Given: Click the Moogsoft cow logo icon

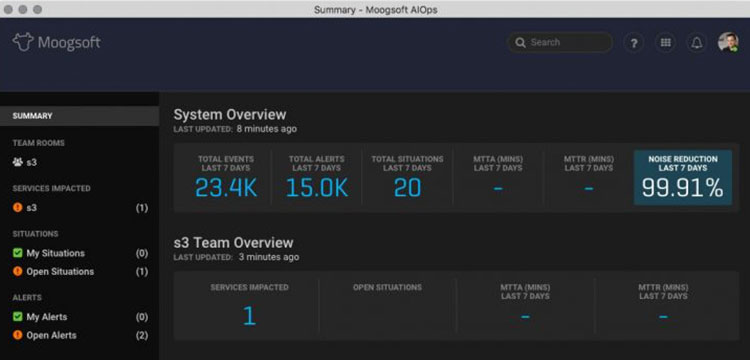Looking at the screenshot, I should tap(22, 42).
